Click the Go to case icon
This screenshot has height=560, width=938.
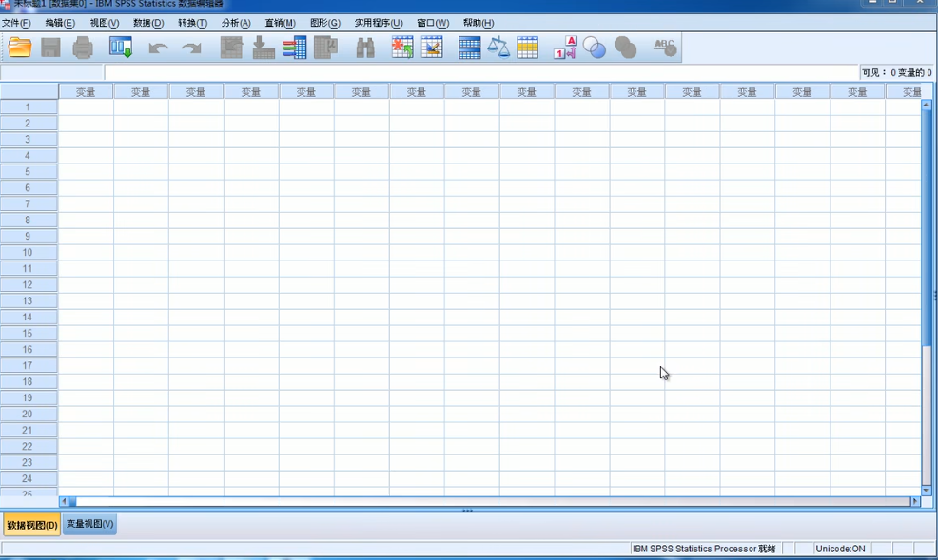pyautogui.click(x=231, y=48)
